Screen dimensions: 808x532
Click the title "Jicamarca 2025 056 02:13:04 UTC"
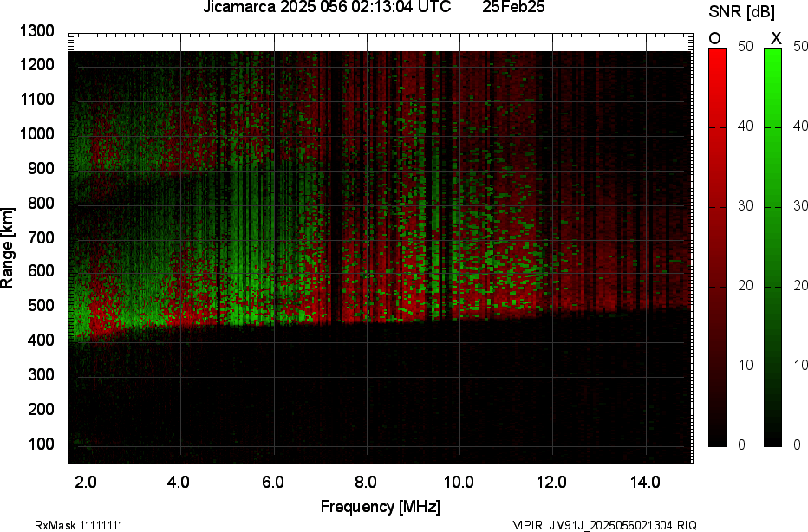(327, 7)
